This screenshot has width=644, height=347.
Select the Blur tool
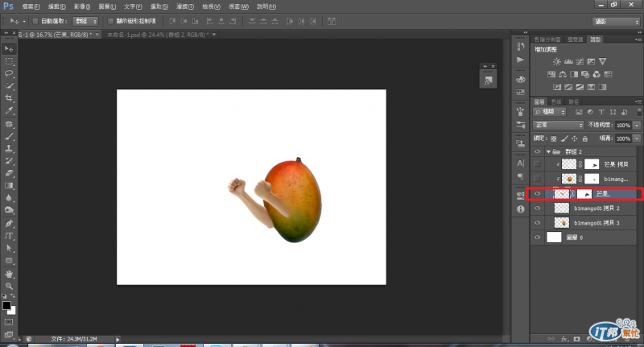point(9,198)
